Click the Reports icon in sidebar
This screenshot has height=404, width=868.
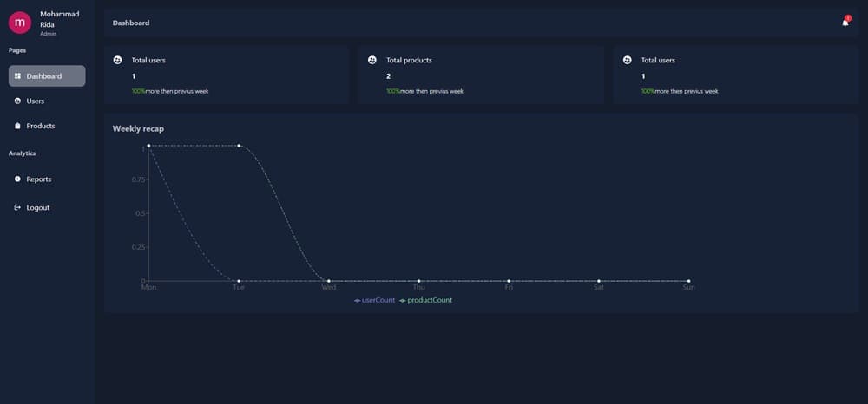coord(17,179)
